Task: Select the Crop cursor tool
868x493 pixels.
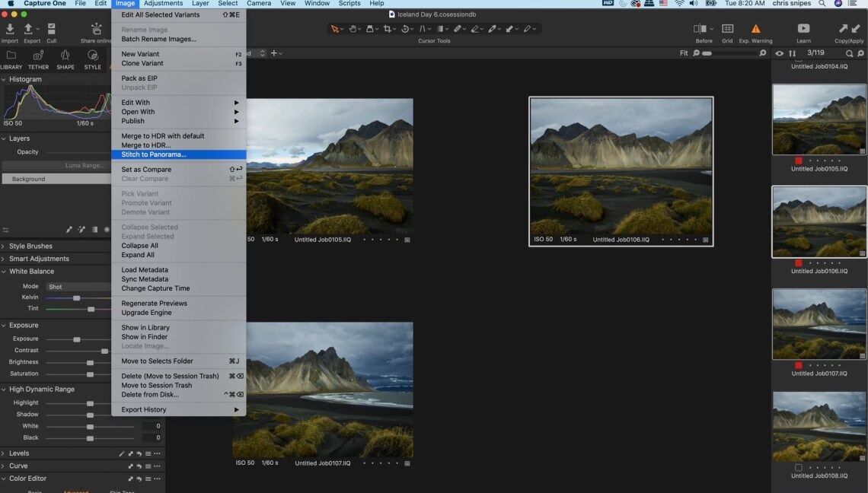Action: click(388, 29)
